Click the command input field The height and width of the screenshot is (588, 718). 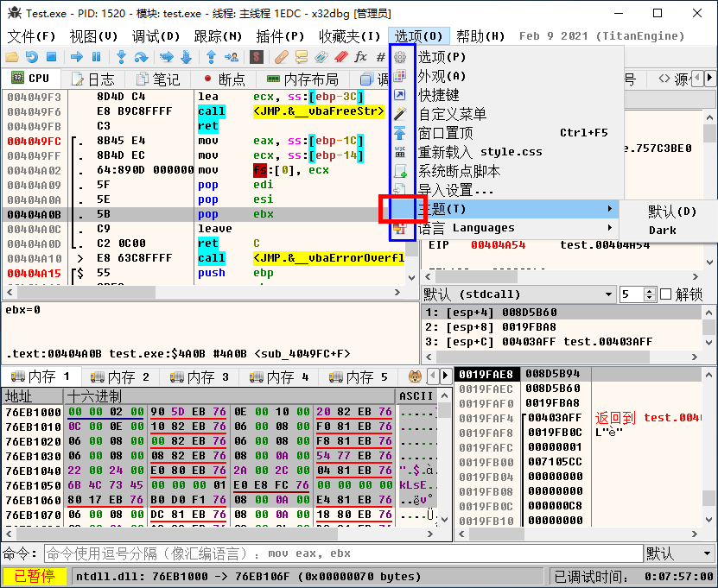point(343,553)
